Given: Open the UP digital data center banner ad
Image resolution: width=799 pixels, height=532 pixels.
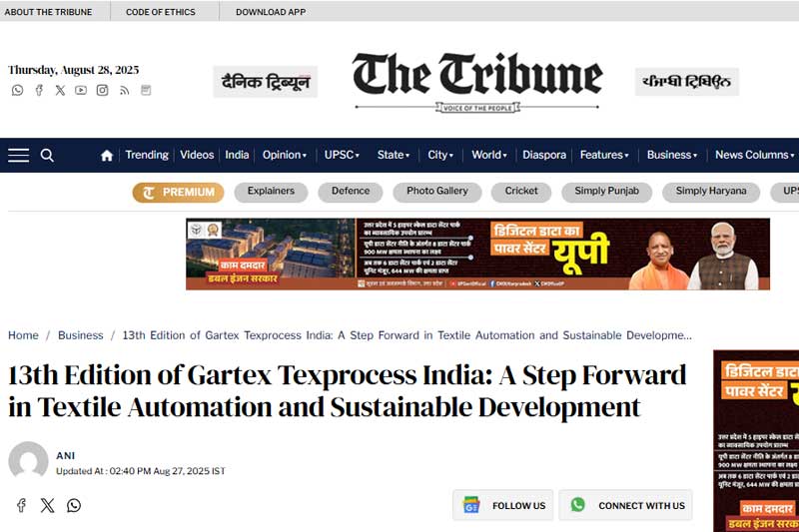Looking at the screenshot, I should tap(478, 255).
